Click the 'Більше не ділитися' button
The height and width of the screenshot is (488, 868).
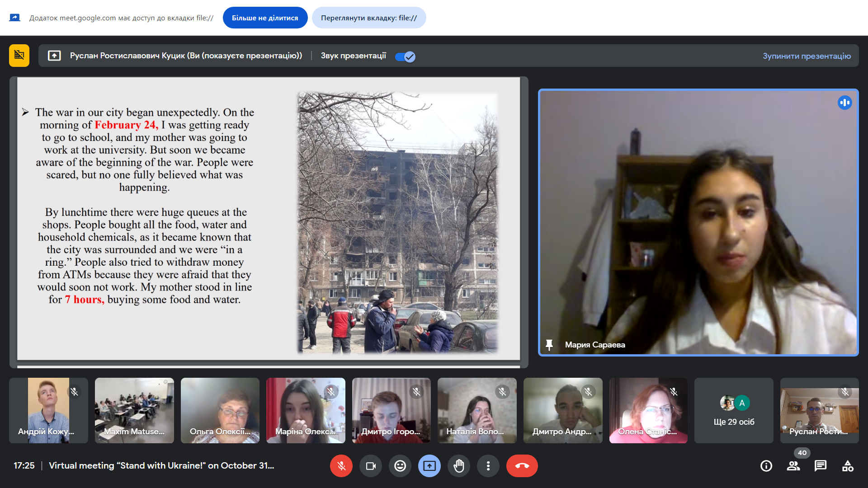(265, 18)
